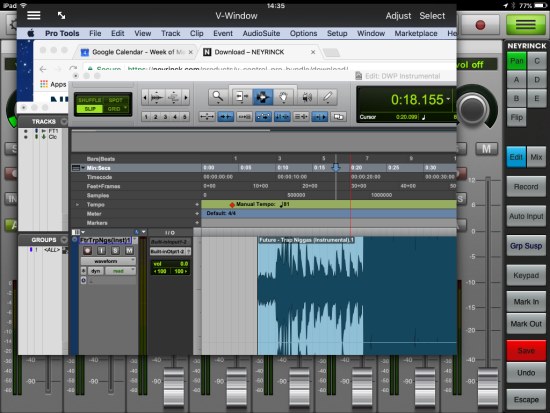
Task: Switch to Google Calendar browser tab
Action: pos(138,52)
